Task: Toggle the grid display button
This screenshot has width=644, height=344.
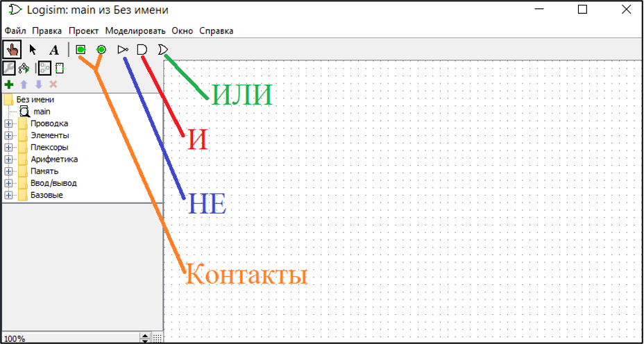Action: pos(157,338)
